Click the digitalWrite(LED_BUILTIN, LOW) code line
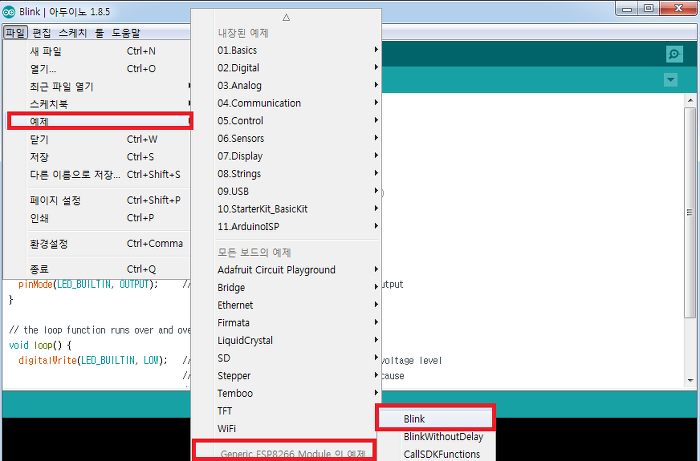 pyautogui.click(x=93, y=360)
